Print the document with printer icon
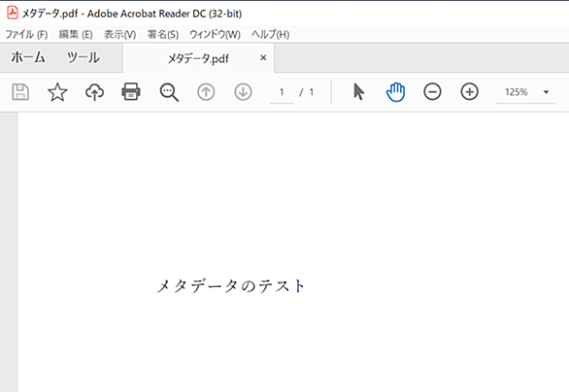The width and height of the screenshot is (569, 392). (x=131, y=91)
